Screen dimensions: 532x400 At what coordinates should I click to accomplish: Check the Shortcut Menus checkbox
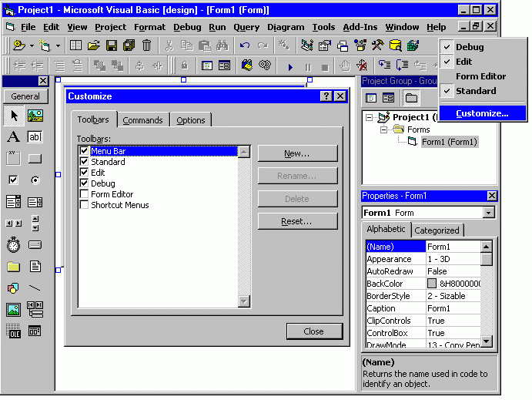[x=84, y=205]
